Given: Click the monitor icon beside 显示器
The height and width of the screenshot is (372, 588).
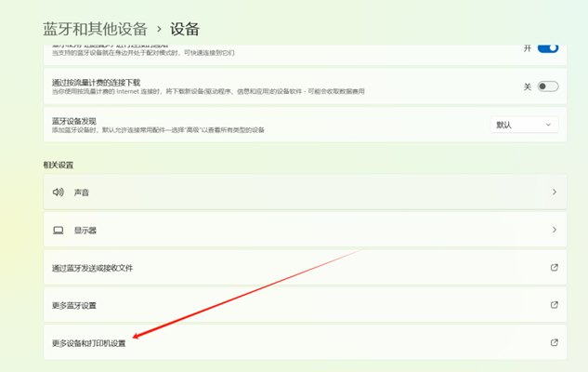Looking at the screenshot, I should [x=58, y=230].
